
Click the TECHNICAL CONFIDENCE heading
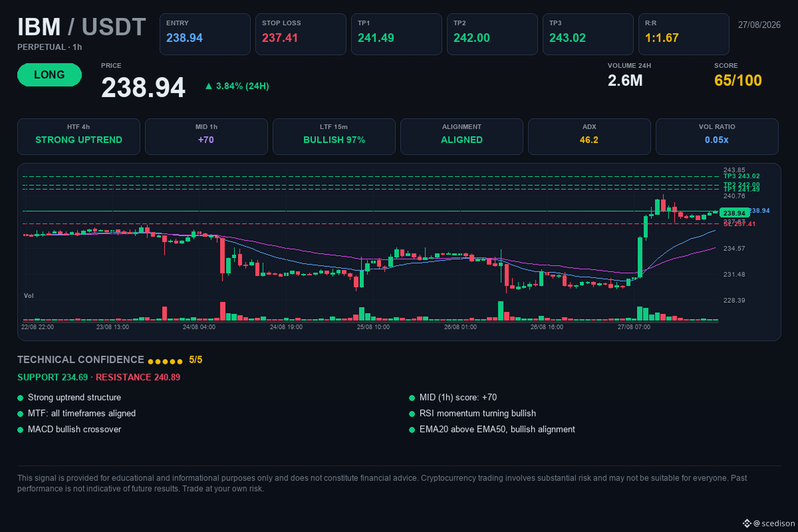[x=81, y=360]
